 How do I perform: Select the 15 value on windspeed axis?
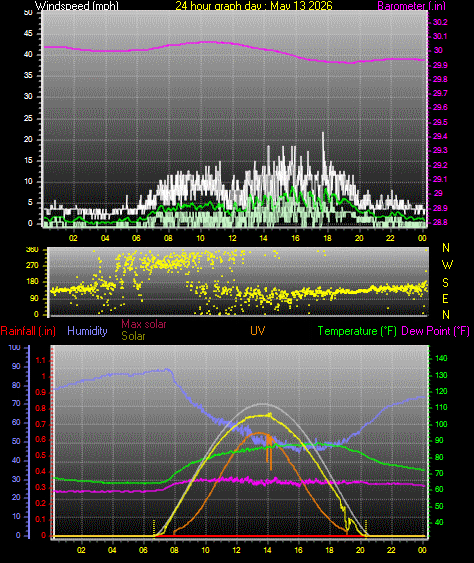[x=28, y=160]
